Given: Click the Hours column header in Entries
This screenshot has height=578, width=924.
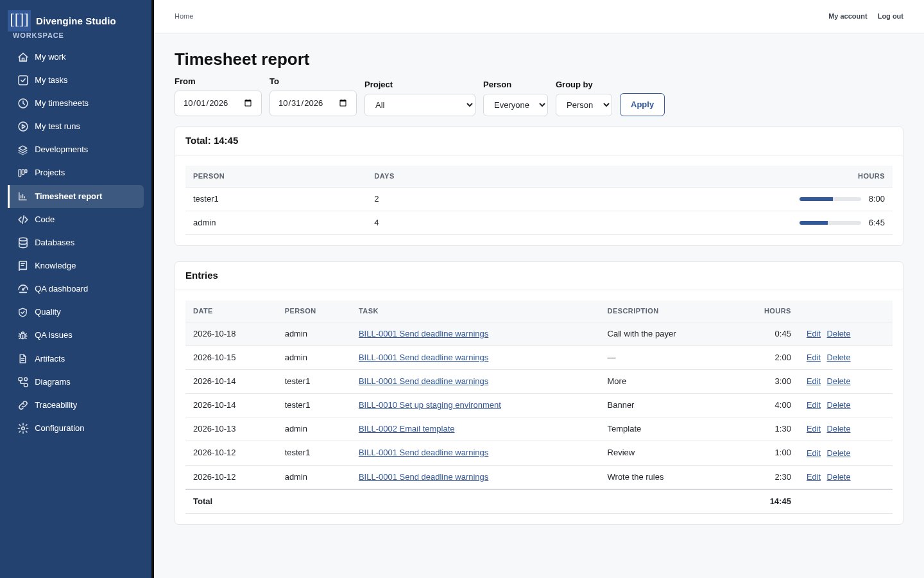Looking at the screenshot, I should [x=777, y=311].
